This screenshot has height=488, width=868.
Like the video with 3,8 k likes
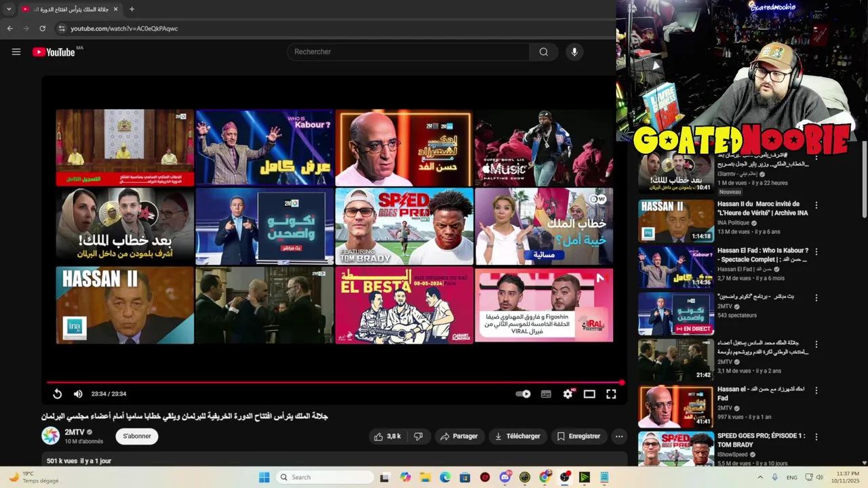click(387, 436)
